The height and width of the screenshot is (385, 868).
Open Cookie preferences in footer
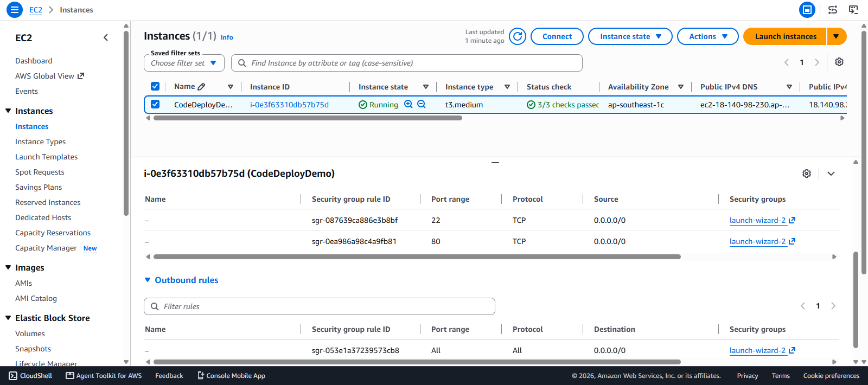point(831,376)
